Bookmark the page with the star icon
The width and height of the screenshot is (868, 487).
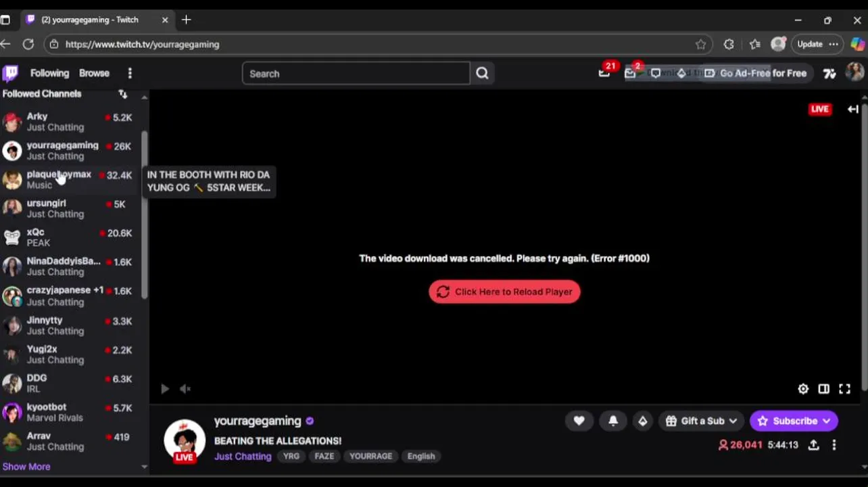coord(700,44)
